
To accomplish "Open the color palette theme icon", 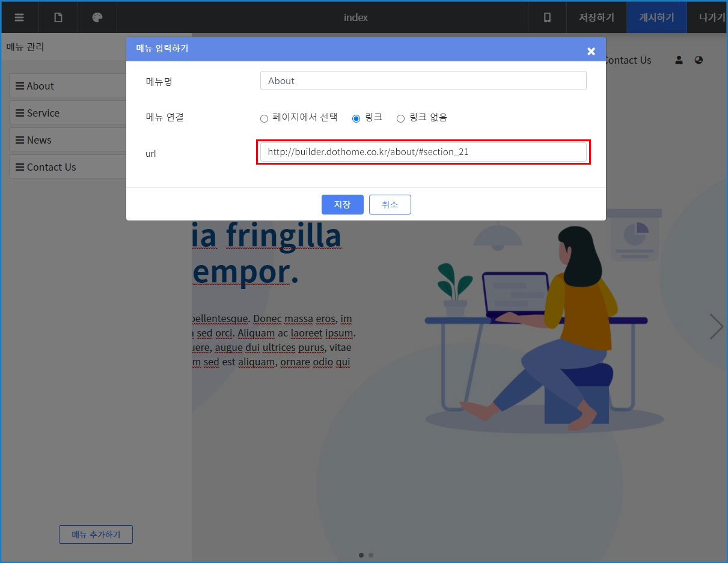I will [97, 17].
